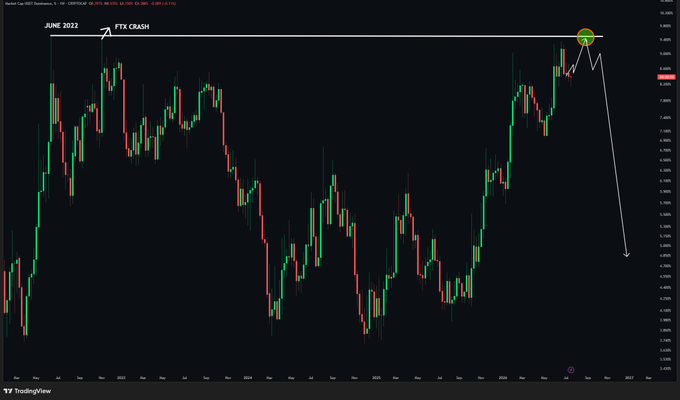Click the 2027 label on the time axis
The image size is (680, 400).
629,378
